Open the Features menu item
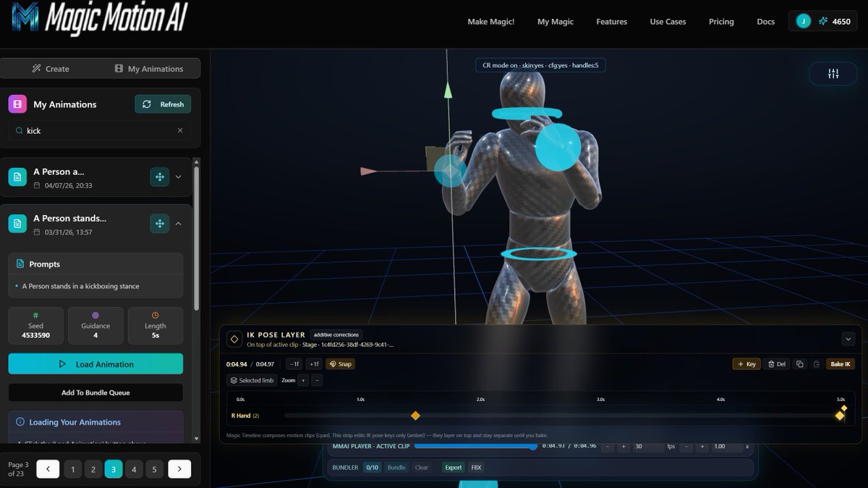868x488 pixels. [x=612, y=22]
